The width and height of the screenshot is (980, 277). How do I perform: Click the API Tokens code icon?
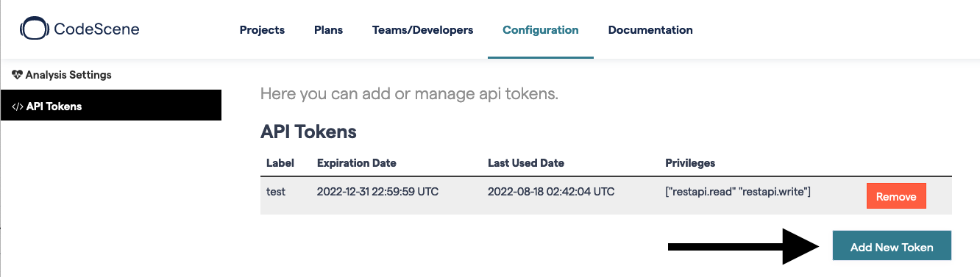(18, 107)
